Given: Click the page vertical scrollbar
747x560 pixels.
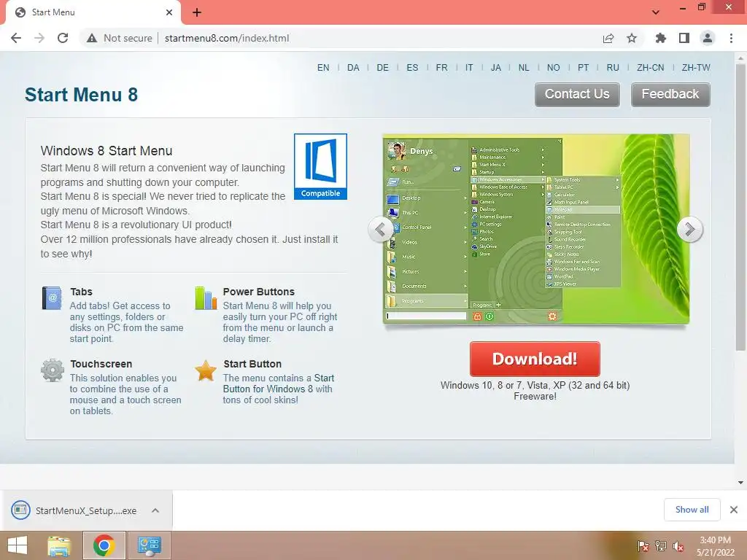Looking at the screenshot, I should (x=740, y=207).
